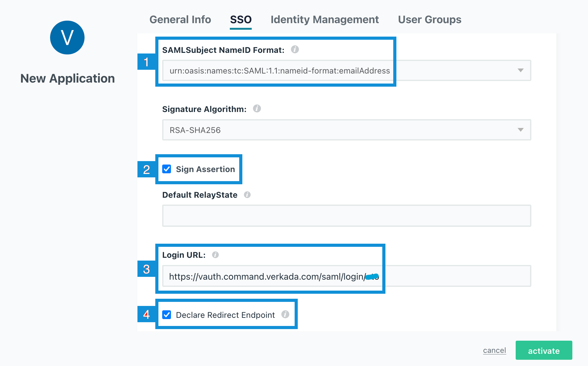
Task: Click the info icon next to Signature Algorithm
Action: pyautogui.click(x=257, y=109)
